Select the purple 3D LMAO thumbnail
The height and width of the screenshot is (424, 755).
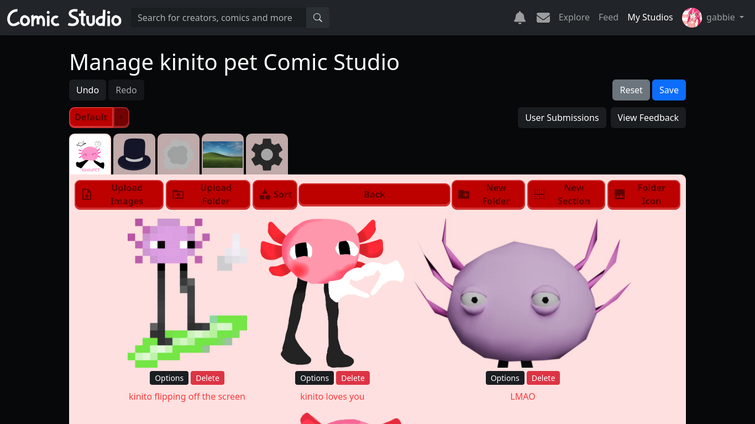[x=523, y=293]
